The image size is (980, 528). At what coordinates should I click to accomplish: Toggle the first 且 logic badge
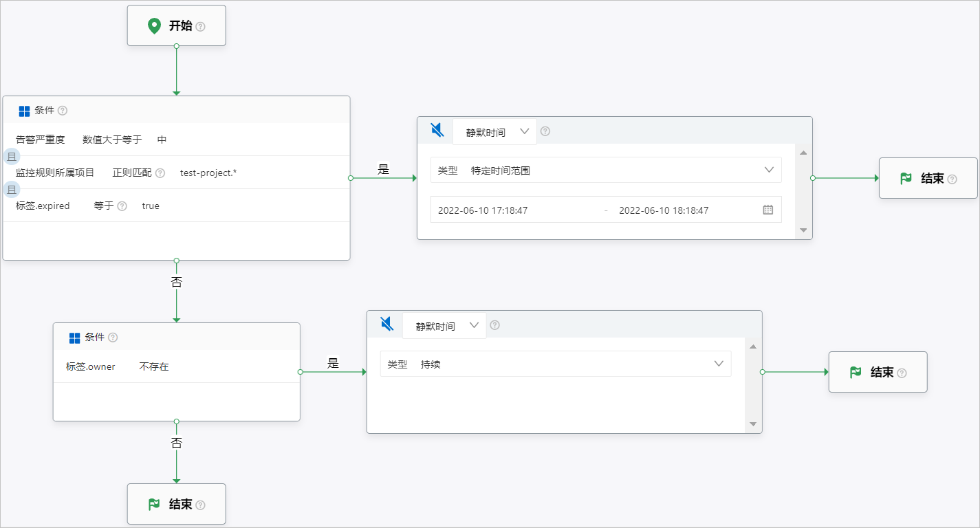(x=12, y=156)
